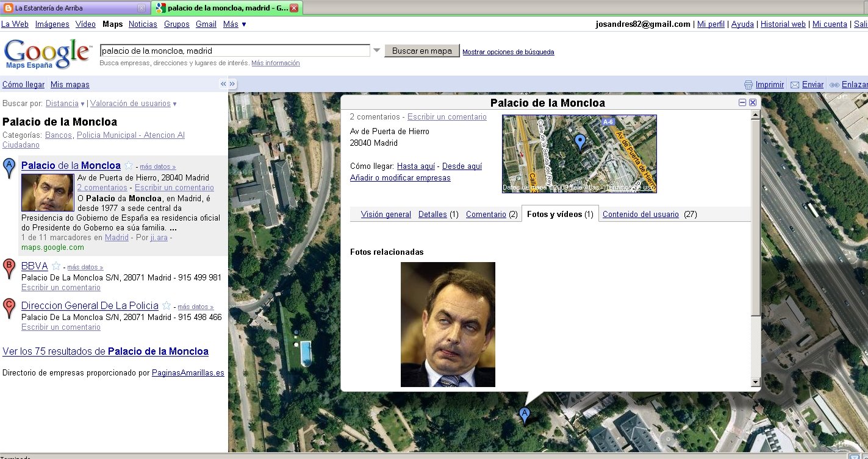Star the BBVA result
Screen dimensions: 868x459
click(56, 266)
